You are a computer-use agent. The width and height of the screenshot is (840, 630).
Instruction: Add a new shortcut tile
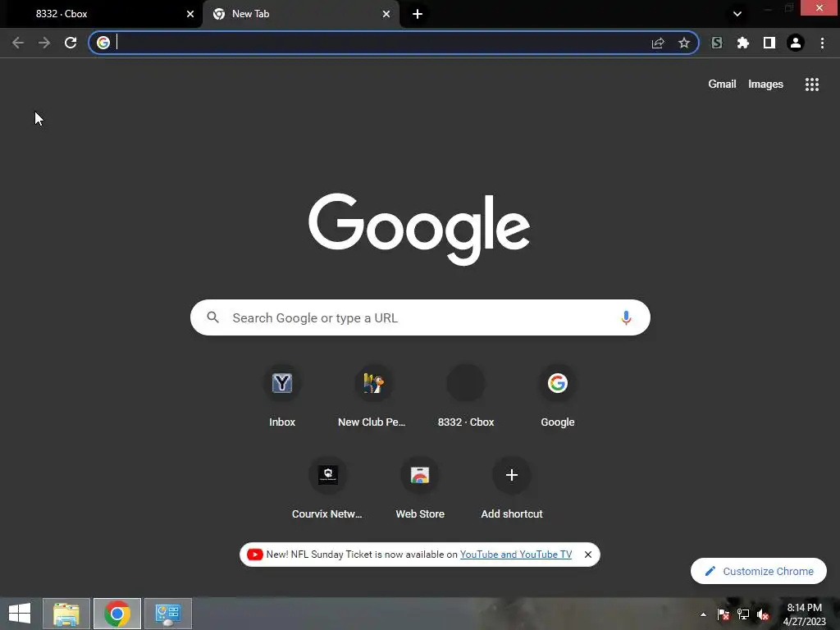click(x=512, y=489)
